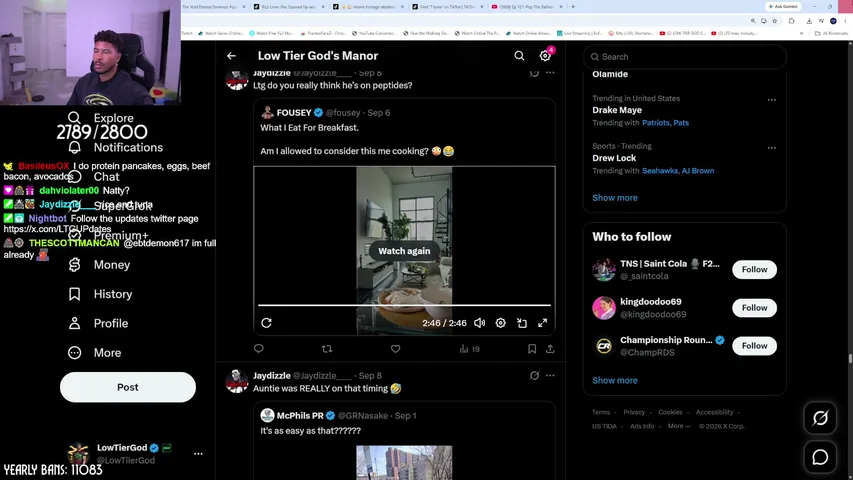Click the Profile person icon
853x480 pixels.
[75, 323]
